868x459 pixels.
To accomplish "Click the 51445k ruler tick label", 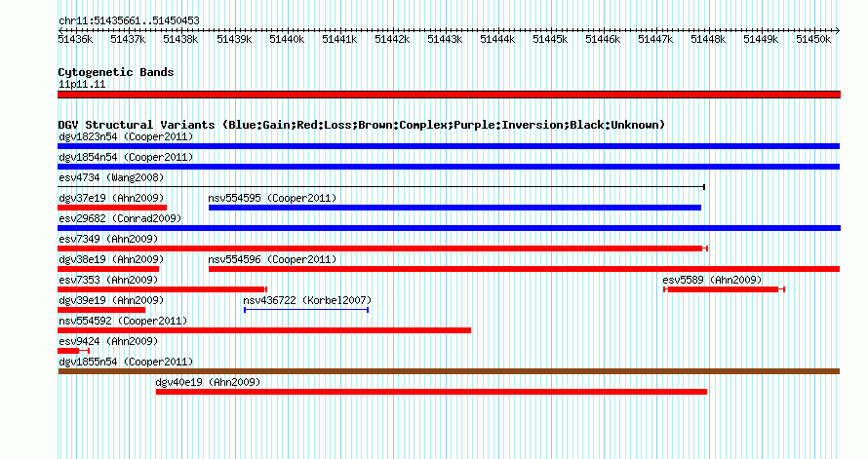I will (x=550, y=39).
